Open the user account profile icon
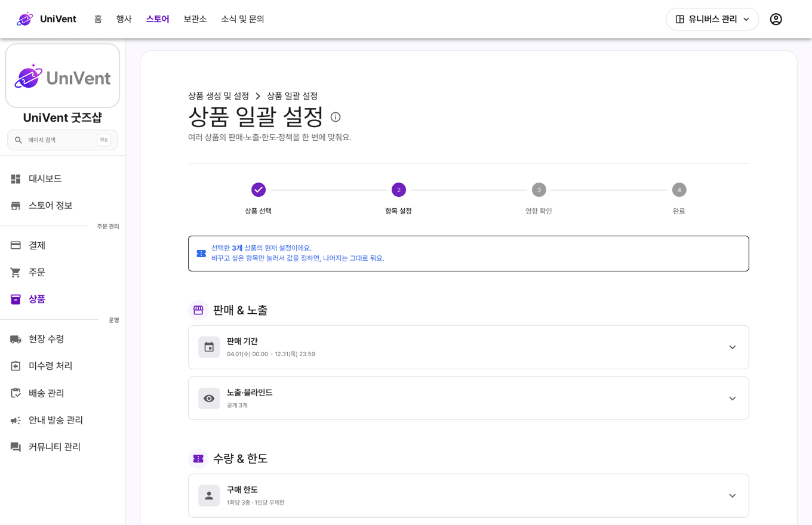 point(776,19)
